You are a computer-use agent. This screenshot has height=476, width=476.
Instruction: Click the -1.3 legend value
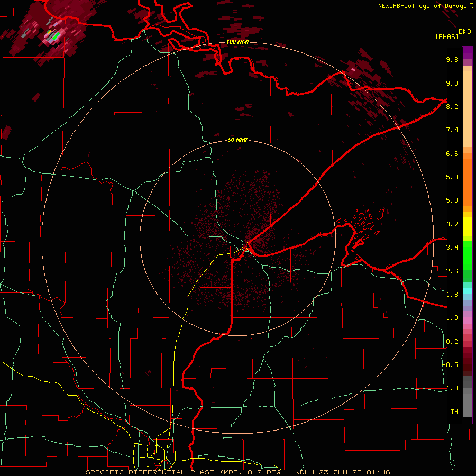click(x=451, y=388)
